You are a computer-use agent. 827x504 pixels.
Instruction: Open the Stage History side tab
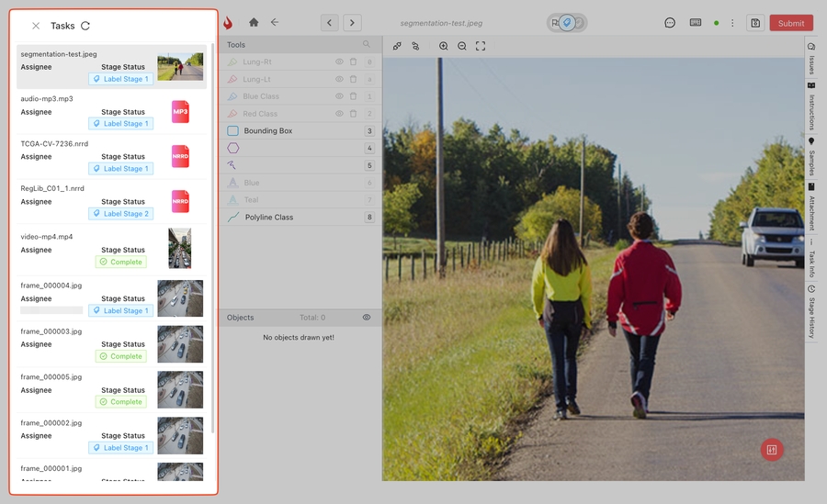[x=811, y=312]
